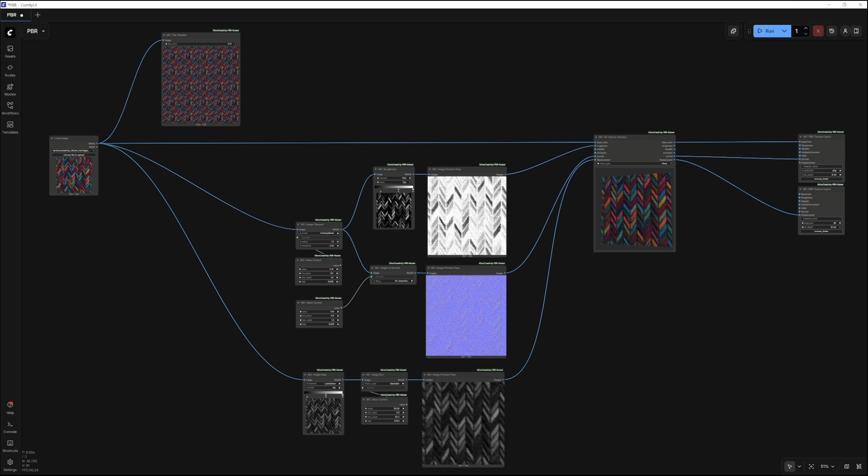Click browse_folder in the lower Texture Export node

(821, 231)
